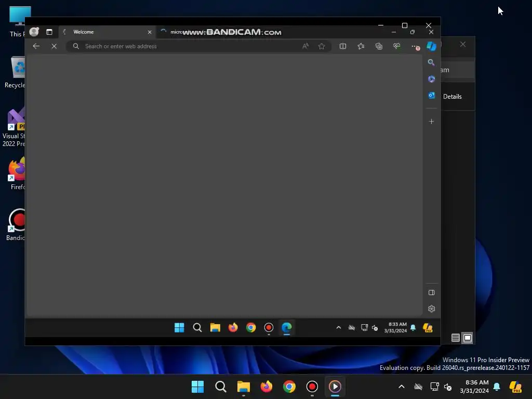Select Visual Studio 2022 Preview desktop shortcut
This screenshot has width=532, height=399.
[14, 127]
